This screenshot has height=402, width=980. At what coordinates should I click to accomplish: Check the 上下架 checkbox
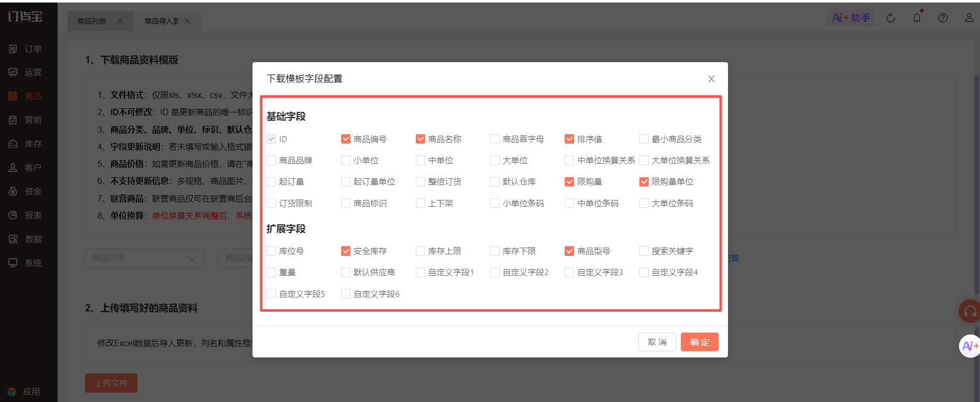pyautogui.click(x=421, y=204)
